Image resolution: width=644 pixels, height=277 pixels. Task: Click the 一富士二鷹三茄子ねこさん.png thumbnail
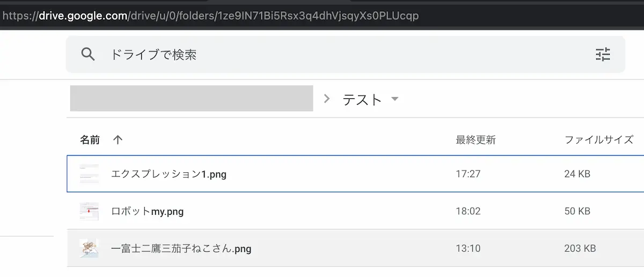(x=89, y=249)
